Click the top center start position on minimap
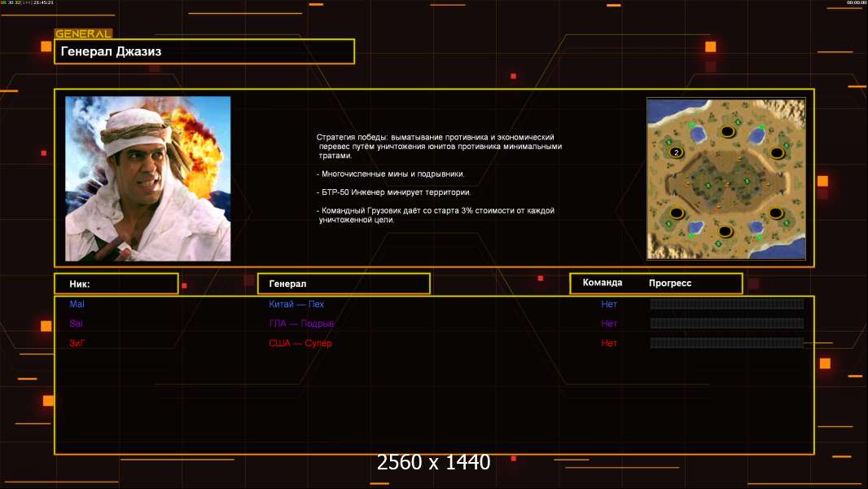The height and width of the screenshot is (489, 868). [726, 131]
